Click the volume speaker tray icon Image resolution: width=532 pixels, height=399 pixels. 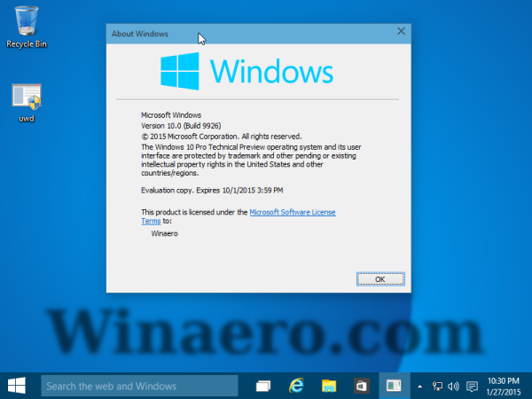(x=453, y=386)
